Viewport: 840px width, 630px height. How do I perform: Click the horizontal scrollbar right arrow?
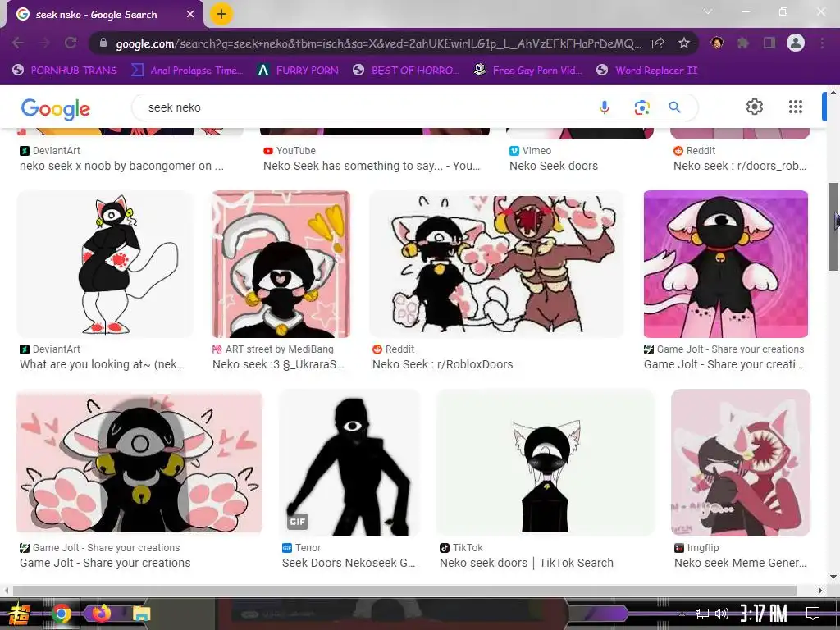point(820,591)
